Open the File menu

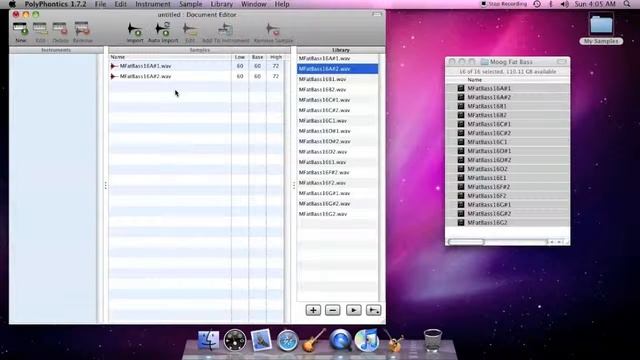pos(100,4)
